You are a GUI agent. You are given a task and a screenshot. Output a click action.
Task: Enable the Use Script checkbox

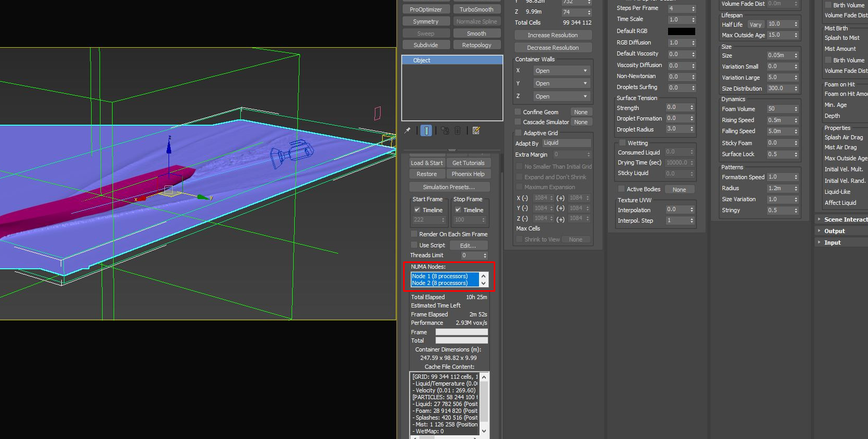coord(414,245)
